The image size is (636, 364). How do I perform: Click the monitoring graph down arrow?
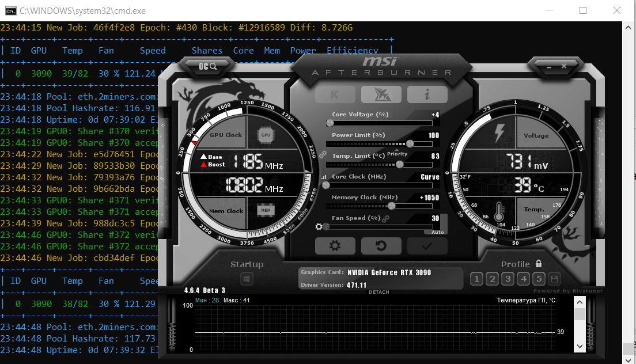point(580,346)
